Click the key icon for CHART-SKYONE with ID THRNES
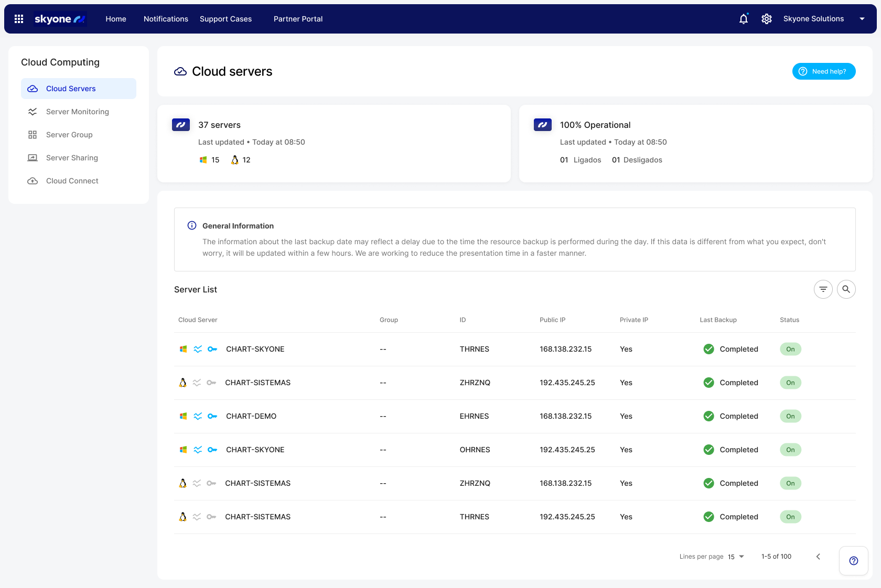This screenshot has width=881, height=588. pyautogui.click(x=212, y=349)
